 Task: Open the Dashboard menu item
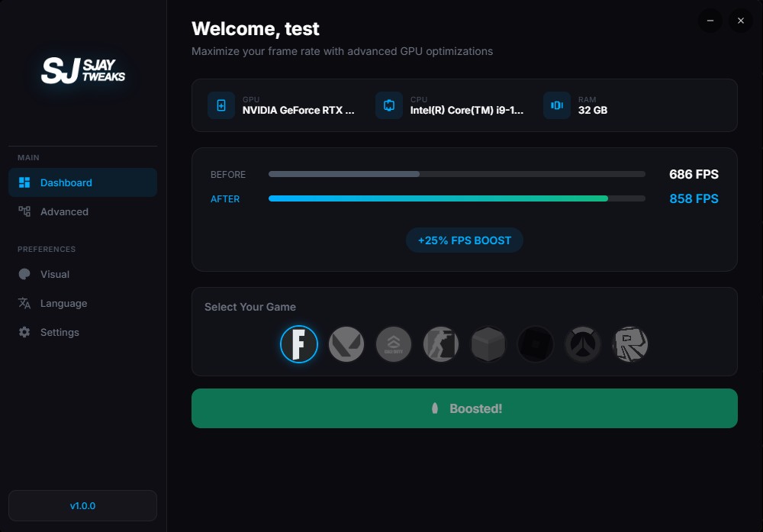point(82,182)
